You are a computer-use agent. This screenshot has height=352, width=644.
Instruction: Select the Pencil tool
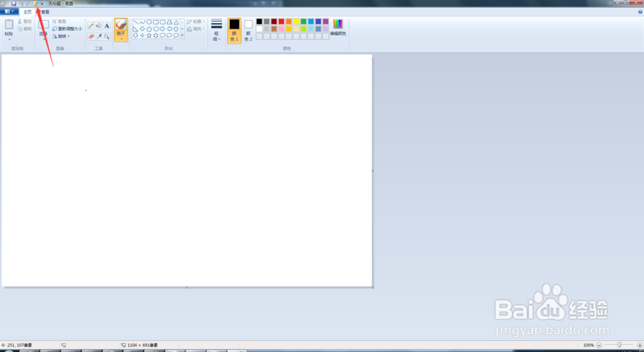tap(91, 26)
